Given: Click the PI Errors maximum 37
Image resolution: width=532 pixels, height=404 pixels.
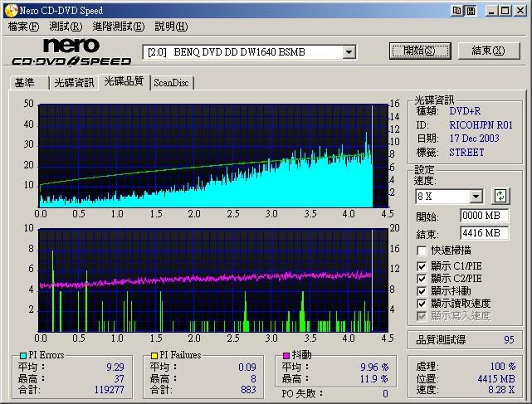Looking at the screenshot, I should click(119, 378).
